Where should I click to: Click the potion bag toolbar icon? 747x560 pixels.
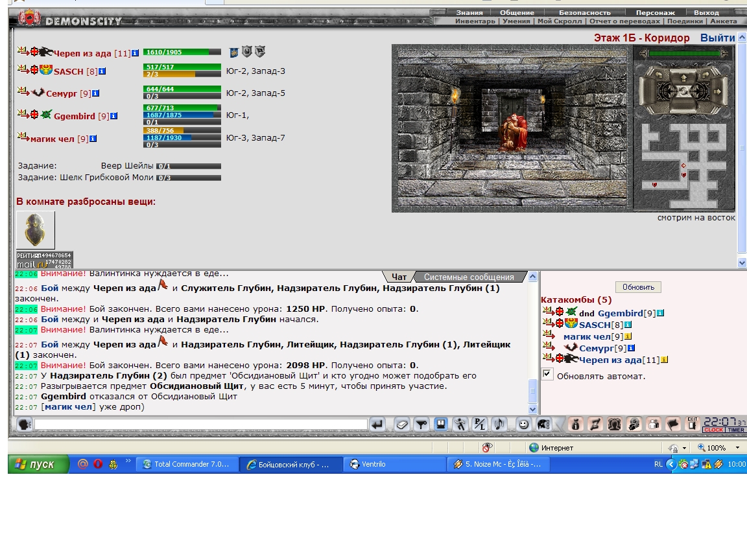tap(576, 424)
